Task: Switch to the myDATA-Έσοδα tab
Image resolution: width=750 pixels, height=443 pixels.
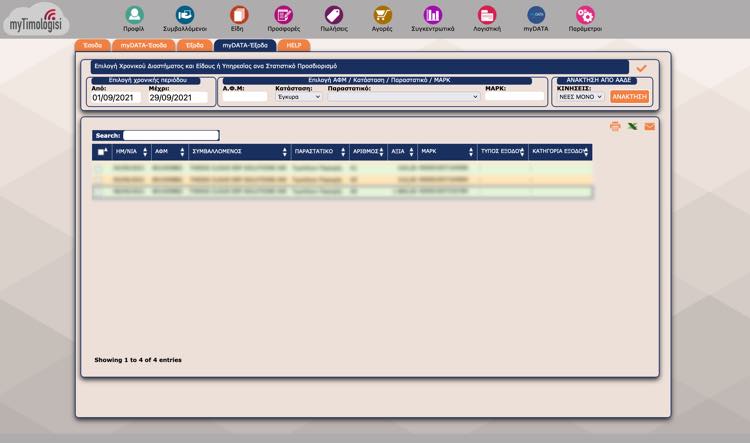Action: click(144, 45)
